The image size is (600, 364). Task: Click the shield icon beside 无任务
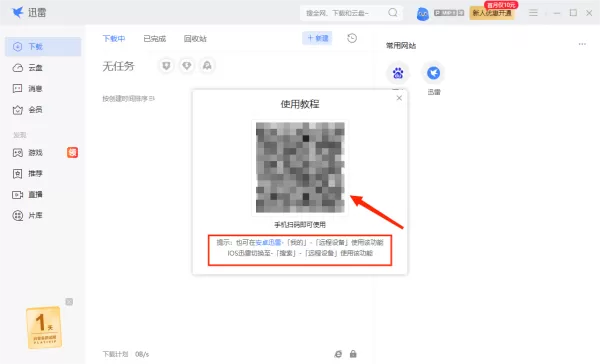[166, 66]
